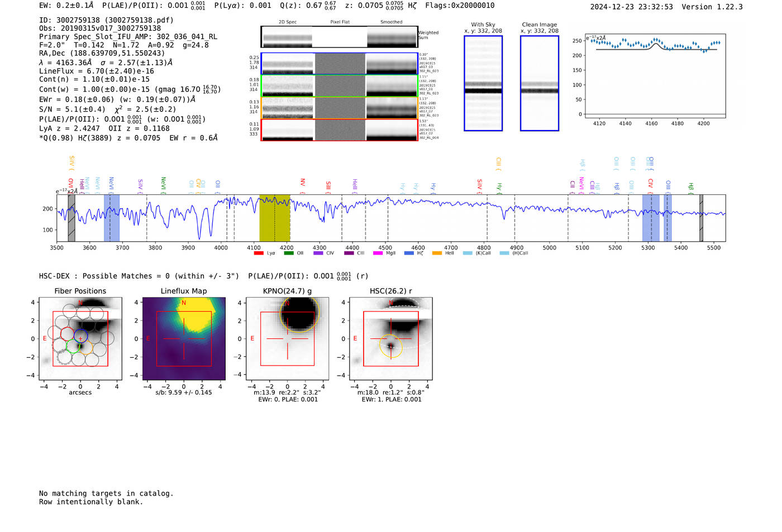The width and height of the screenshot is (782, 532).
Task: Select the 2024-12-23 23:32:53 timestamp
Action: tap(632, 7)
